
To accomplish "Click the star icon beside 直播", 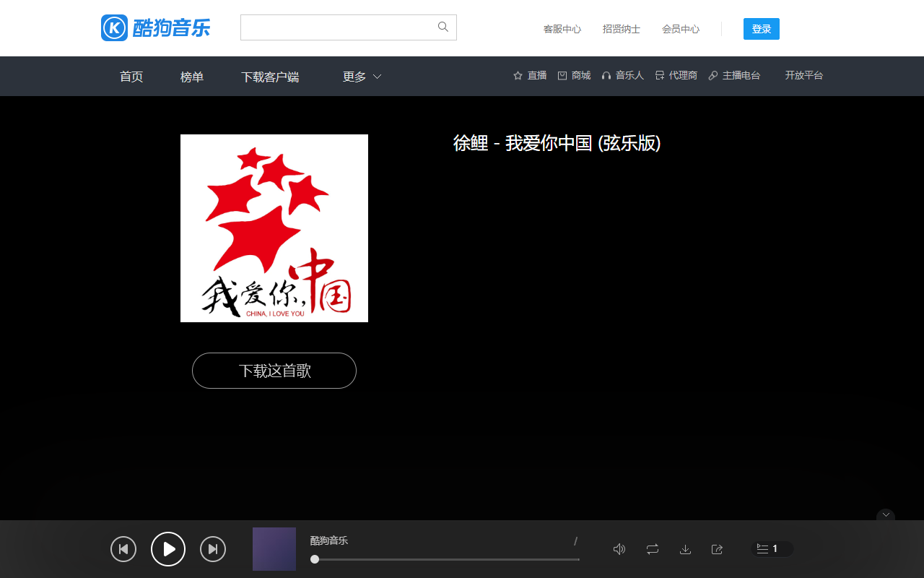I will coord(518,75).
